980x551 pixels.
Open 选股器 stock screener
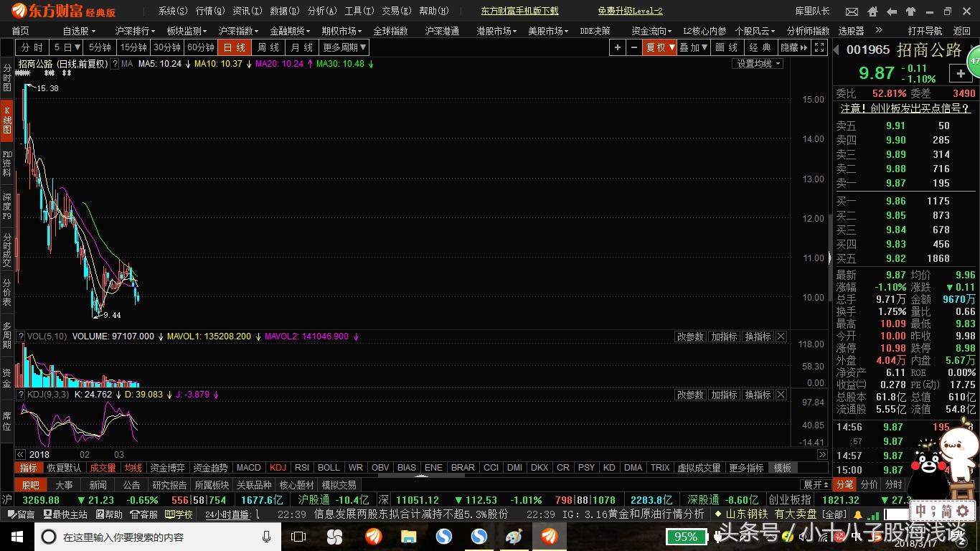click(851, 31)
